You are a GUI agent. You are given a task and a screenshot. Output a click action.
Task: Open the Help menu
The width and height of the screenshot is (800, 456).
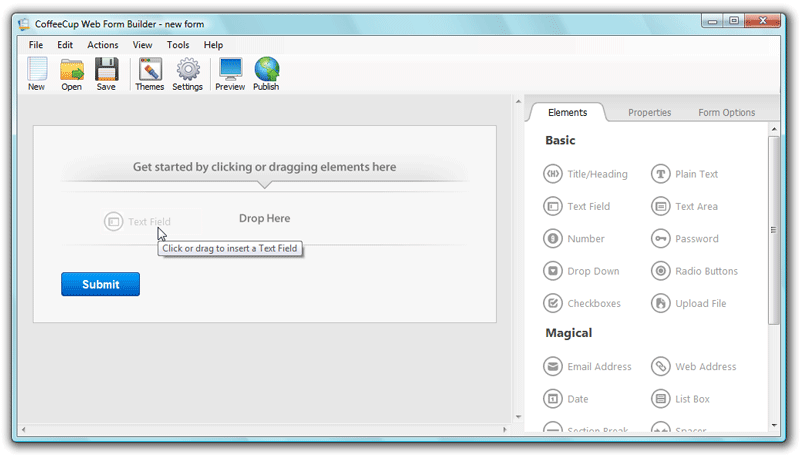coord(213,45)
